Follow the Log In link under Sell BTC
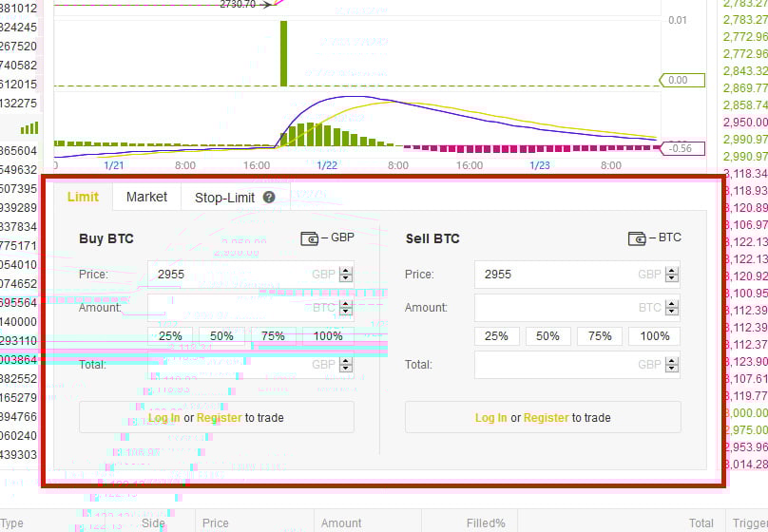This screenshot has height=532, width=768. tap(490, 417)
